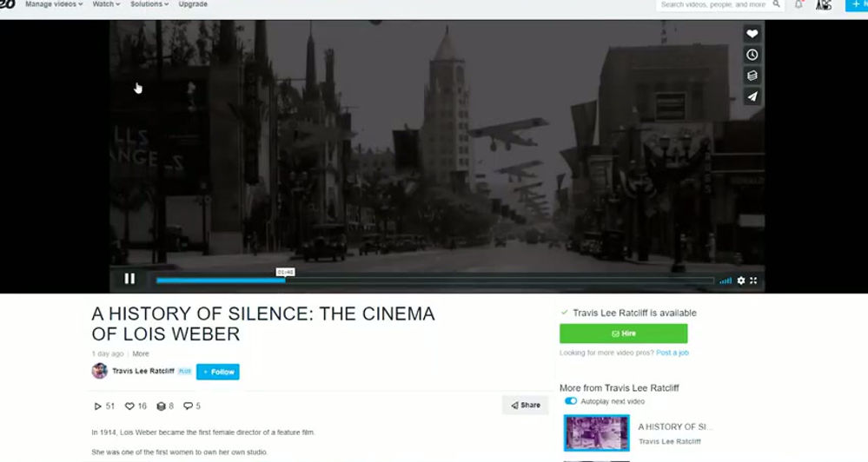Screen dimensions: 868x462
Task: Follow Travis Lee Ratcliff
Action: 218,372
